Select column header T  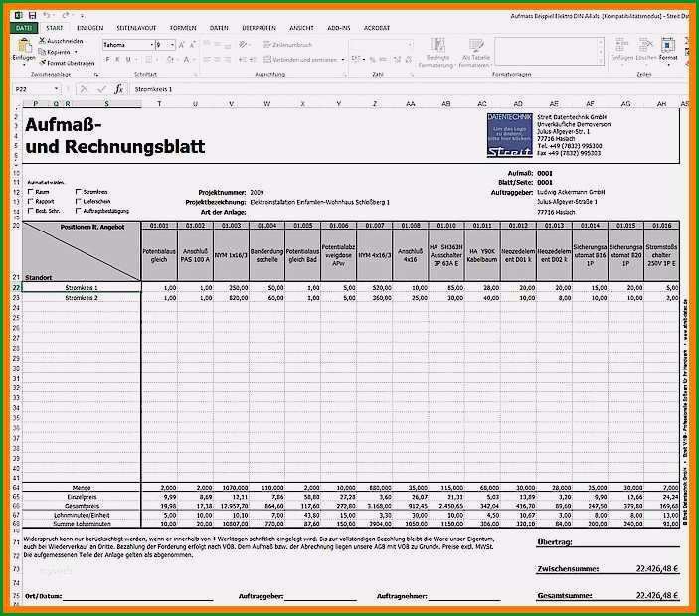click(x=159, y=103)
